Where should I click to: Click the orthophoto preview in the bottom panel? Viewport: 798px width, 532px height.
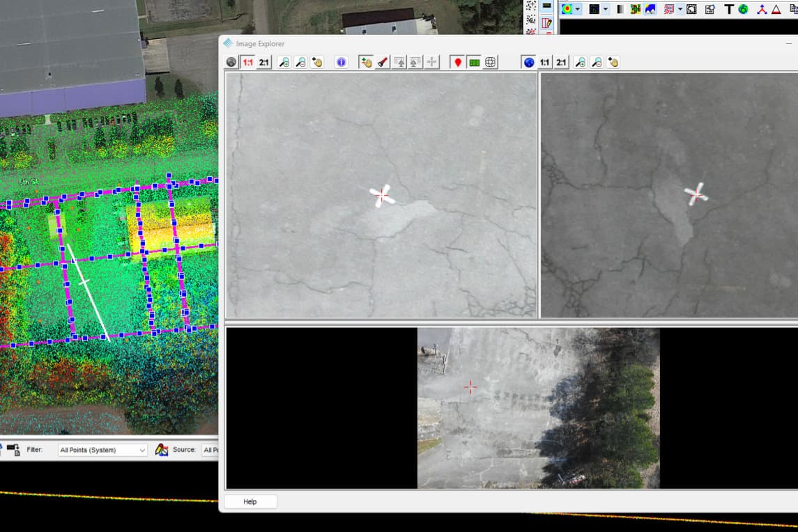point(537,407)
